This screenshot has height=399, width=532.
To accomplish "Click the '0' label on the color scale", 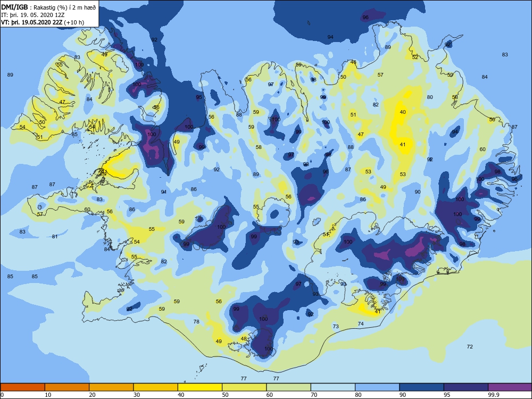I will coord(2,395).
